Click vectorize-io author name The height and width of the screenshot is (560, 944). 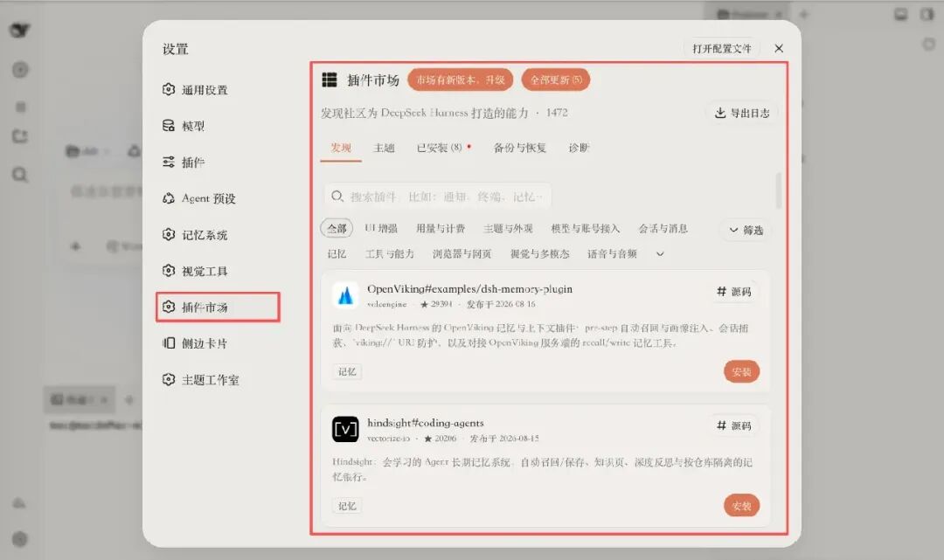(x=389, y=439)
